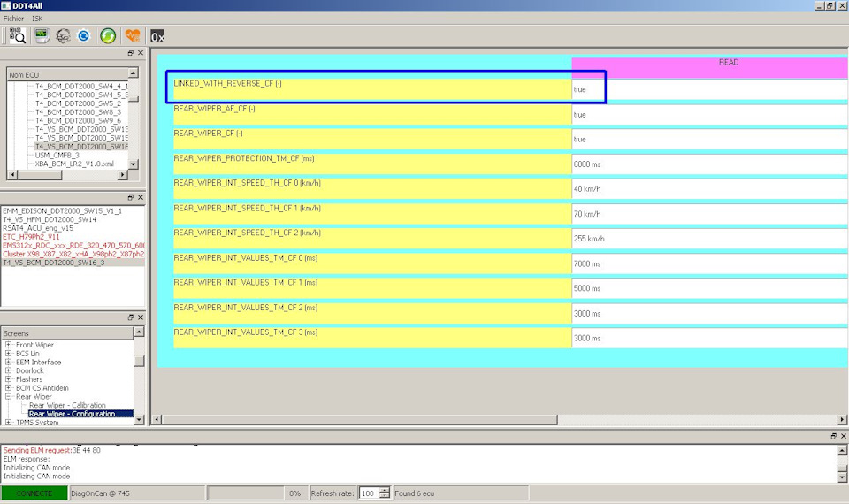The width and height of the screenshot is (849, 504).
Task: Click REAR_WIPER_AF_CF value field
Action: (709, 114)
